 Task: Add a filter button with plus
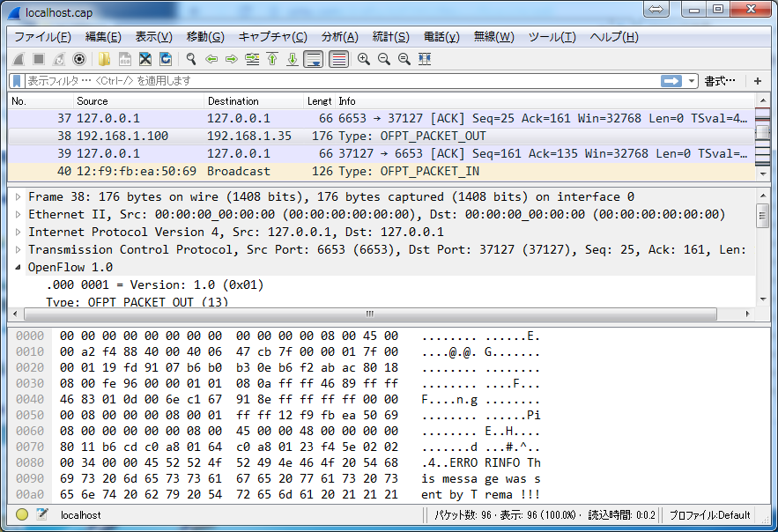tap(758, 81)
